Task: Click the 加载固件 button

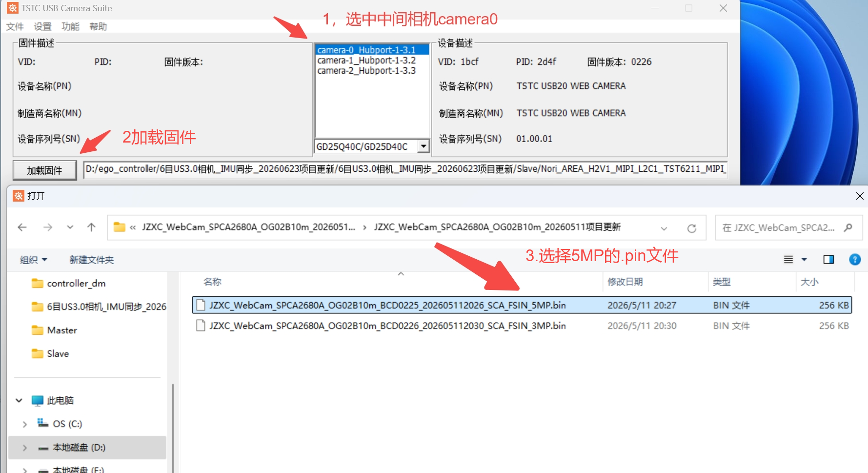Action: tap(44, 170)
